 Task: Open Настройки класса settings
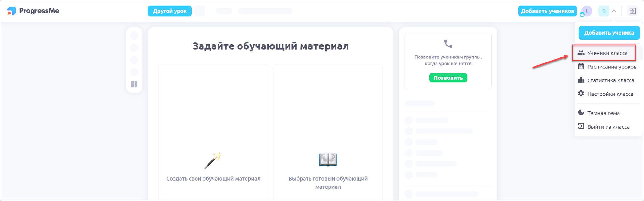click(610, 94)
